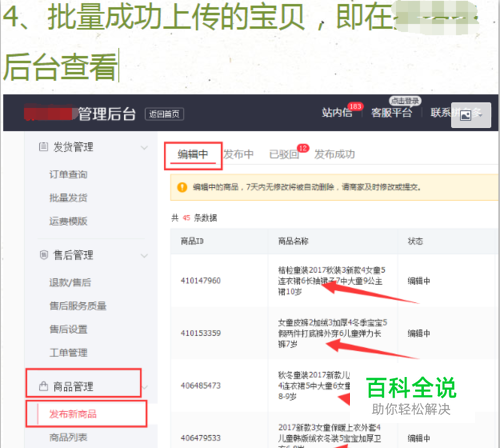
Task: Click the 发货管理 section header
Action: (x=73, y=147)
